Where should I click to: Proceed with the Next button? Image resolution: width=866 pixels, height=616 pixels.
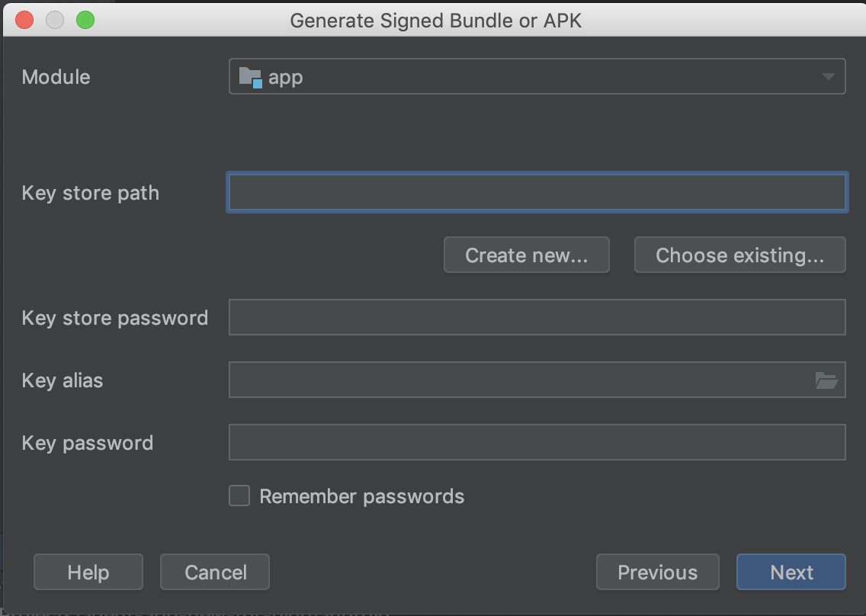(791, 573)
